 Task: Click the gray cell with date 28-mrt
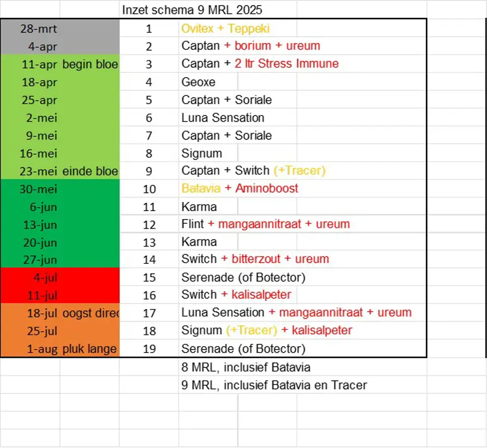point(39,29)
